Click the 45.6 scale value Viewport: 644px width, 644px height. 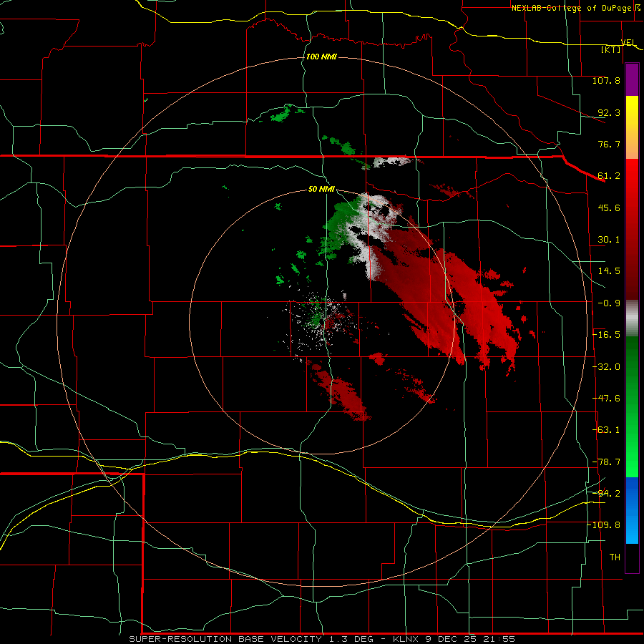tap(609, 208)
